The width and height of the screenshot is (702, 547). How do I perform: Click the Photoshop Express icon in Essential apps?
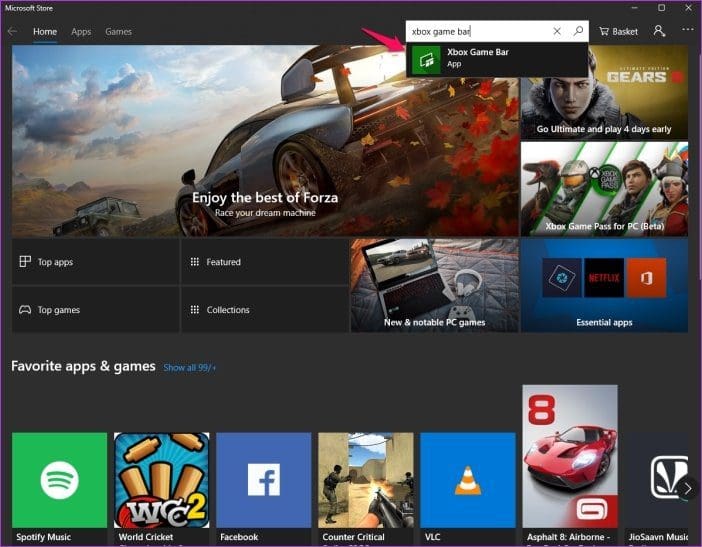tap(562, 278)
